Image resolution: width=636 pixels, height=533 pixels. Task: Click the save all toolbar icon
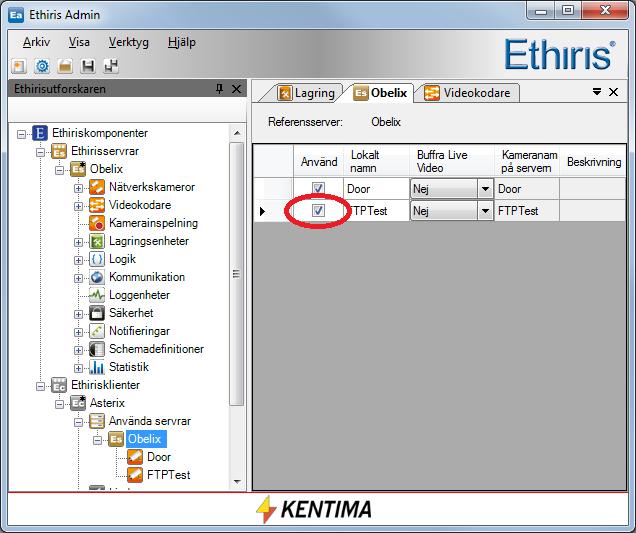(x=111, y=66)
